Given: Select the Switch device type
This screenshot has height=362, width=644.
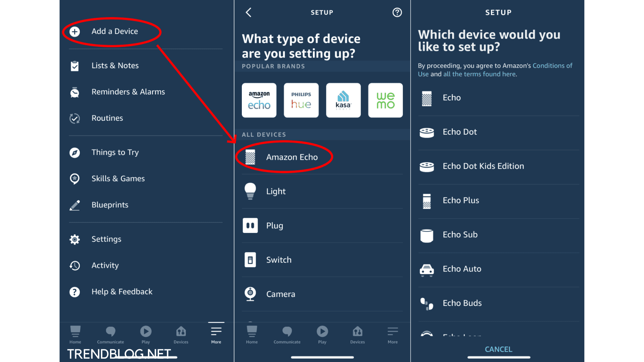Looking at the screenshot, I should 322,260.
